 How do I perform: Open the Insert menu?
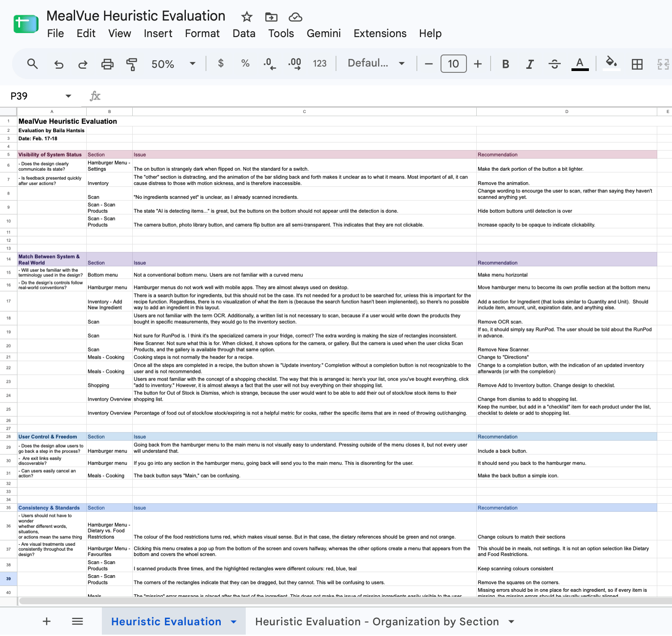[x=158, y=33]
